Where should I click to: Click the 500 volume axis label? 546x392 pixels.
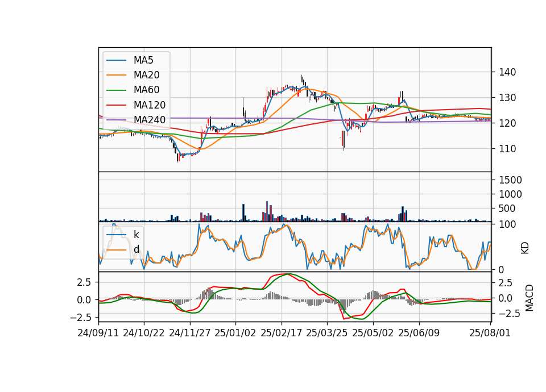[x=507, y=208]
